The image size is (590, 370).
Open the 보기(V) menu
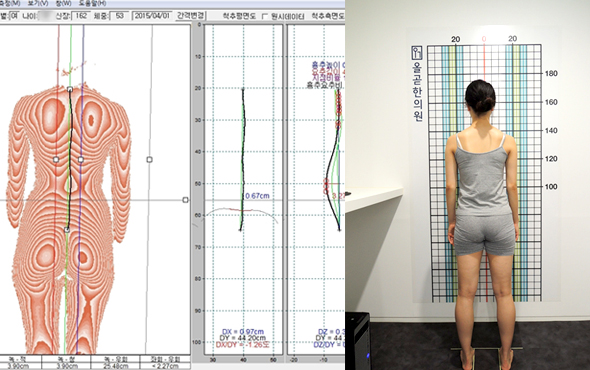[38, 3]
